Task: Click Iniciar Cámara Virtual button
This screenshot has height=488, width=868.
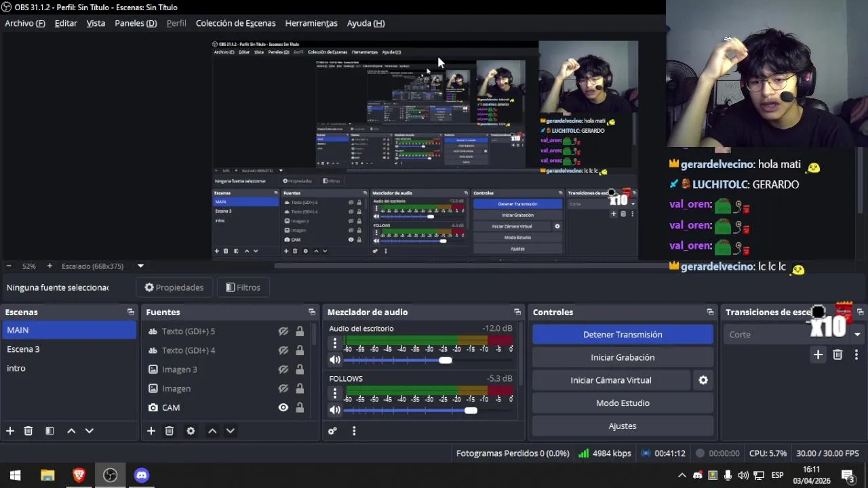Action: [611, 380]
